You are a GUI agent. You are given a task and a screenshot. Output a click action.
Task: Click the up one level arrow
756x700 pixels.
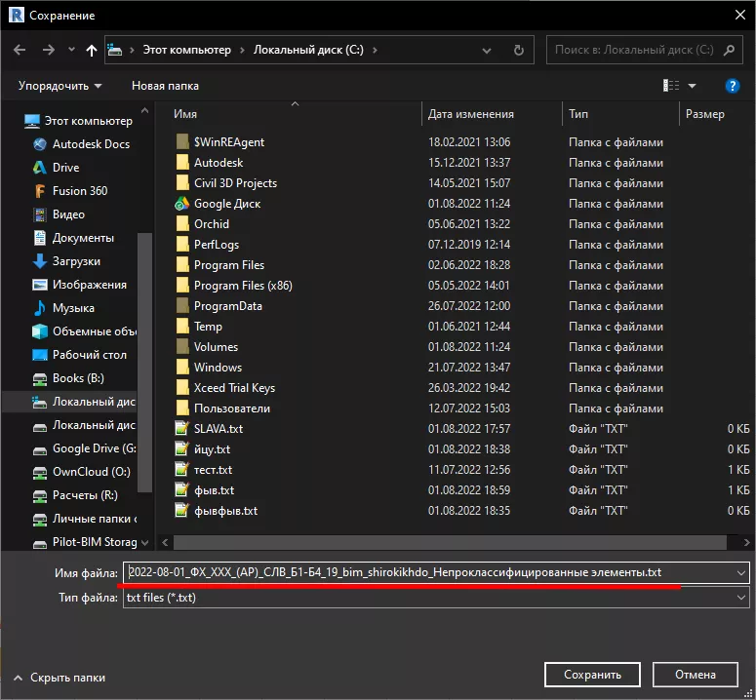click(92, 50)
